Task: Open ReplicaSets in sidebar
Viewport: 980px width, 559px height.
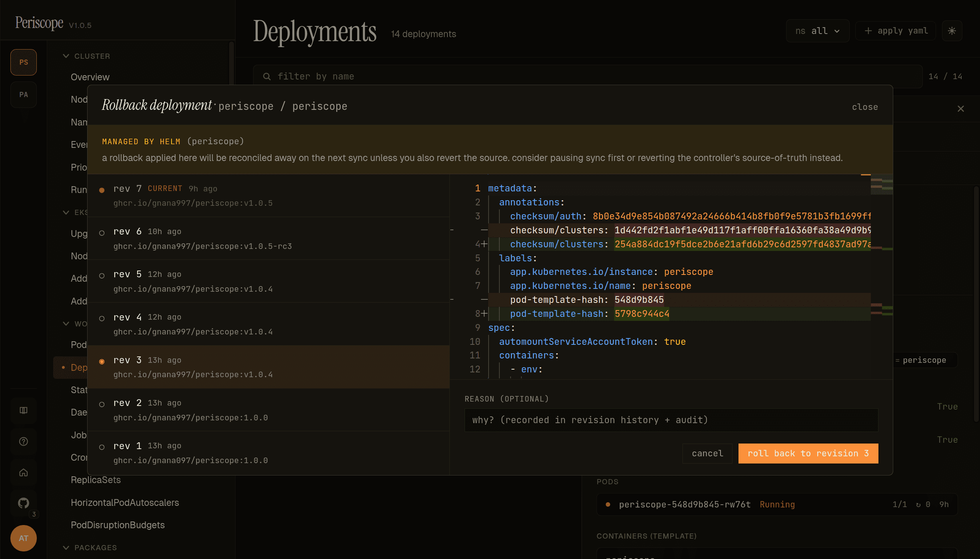Action: pos(96,480)
